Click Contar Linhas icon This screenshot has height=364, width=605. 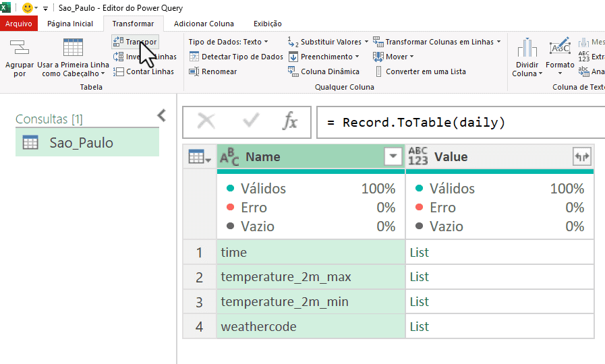pos(118,71)
